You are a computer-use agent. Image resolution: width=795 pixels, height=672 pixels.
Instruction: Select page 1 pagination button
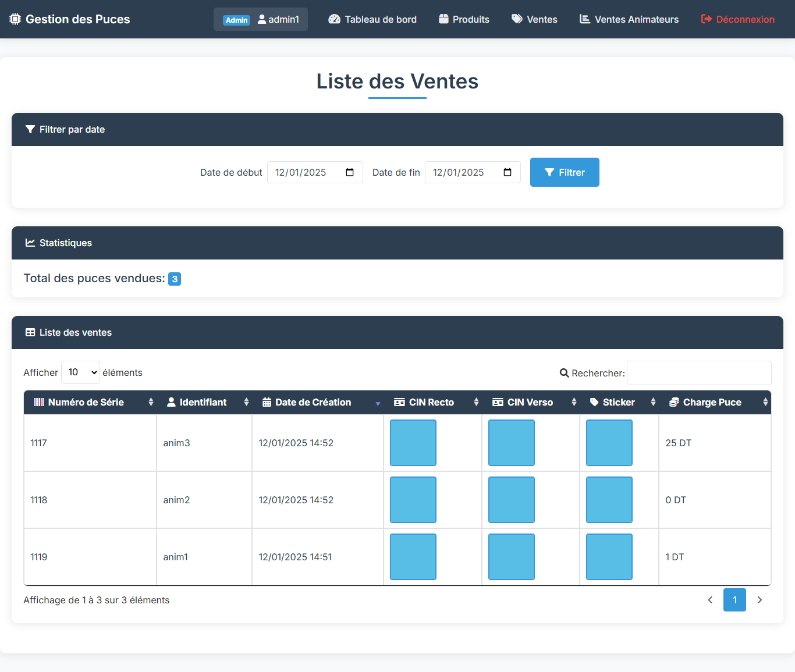click(734, 600)
